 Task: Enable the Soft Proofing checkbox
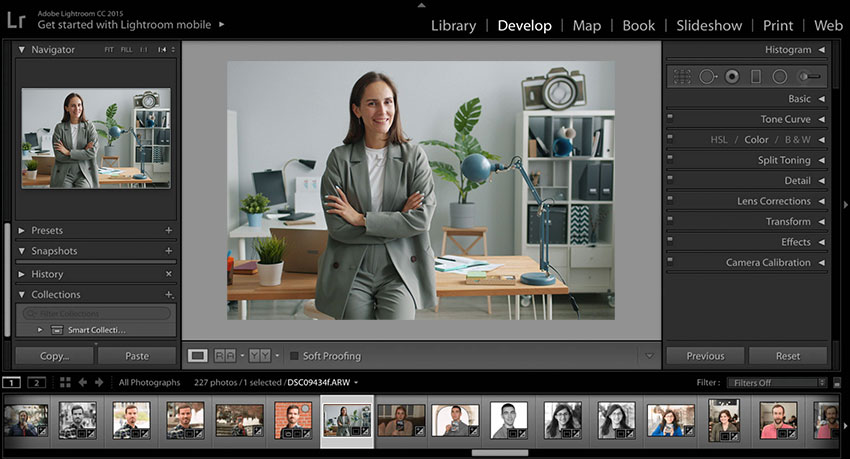point(294,356)
